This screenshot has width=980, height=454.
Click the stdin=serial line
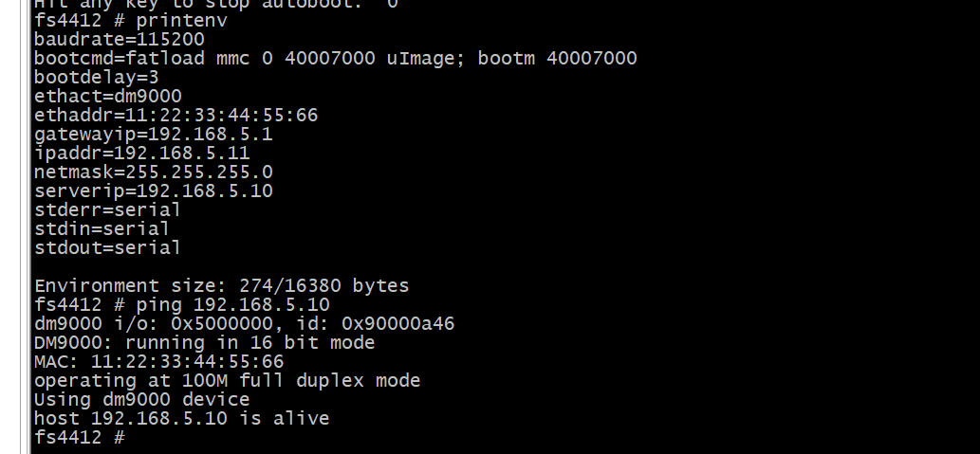point(102,228)
